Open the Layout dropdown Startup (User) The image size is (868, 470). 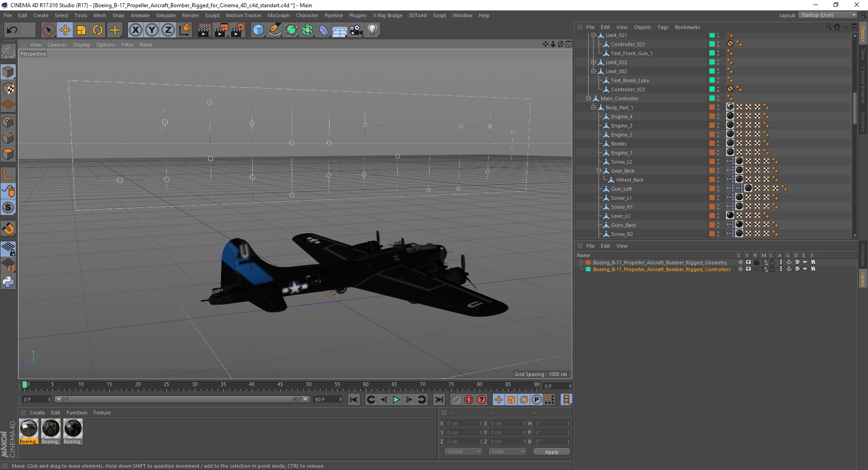828,15
